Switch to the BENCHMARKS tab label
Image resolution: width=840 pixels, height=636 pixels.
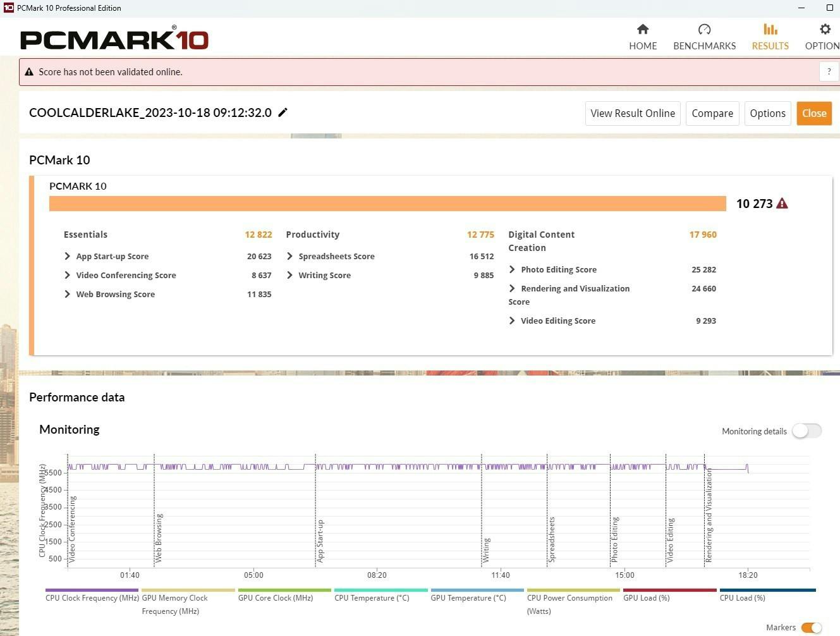(x=704, y=46)
